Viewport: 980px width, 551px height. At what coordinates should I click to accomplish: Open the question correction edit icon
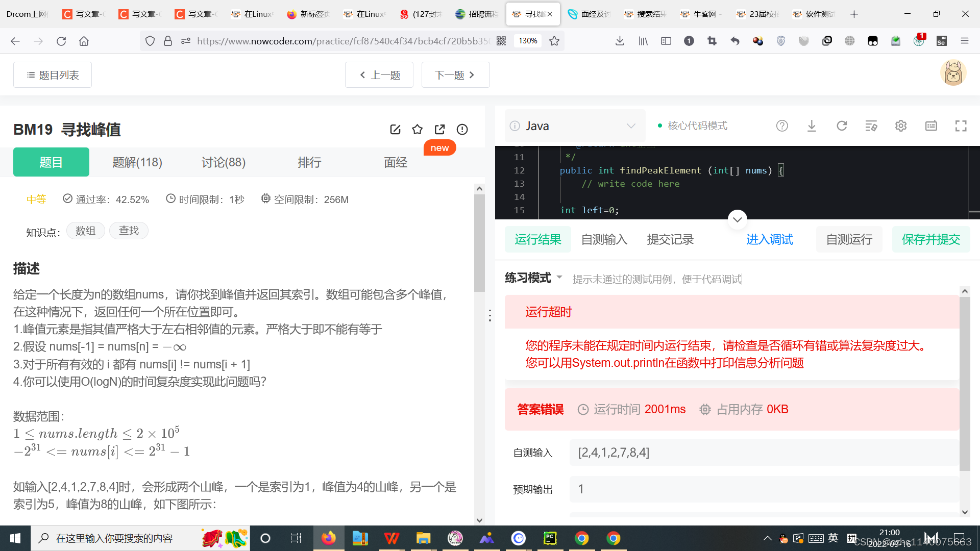[396, 130]
